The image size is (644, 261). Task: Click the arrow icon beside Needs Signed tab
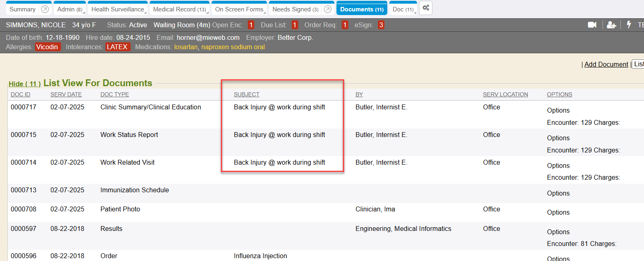pyautogui.click(x=327, y=9)
